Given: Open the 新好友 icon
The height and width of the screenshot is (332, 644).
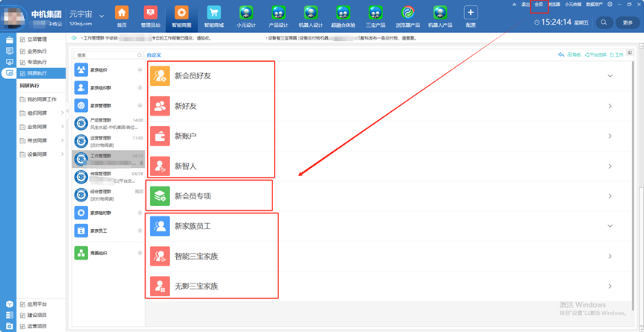Looking at the screenshot, I should tap(160, 106).
